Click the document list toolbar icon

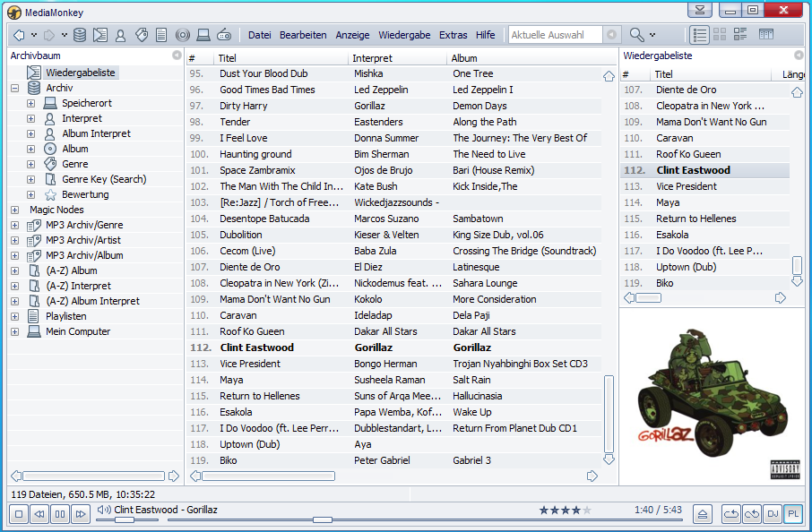pyautogui.click(x=161, y=35)
